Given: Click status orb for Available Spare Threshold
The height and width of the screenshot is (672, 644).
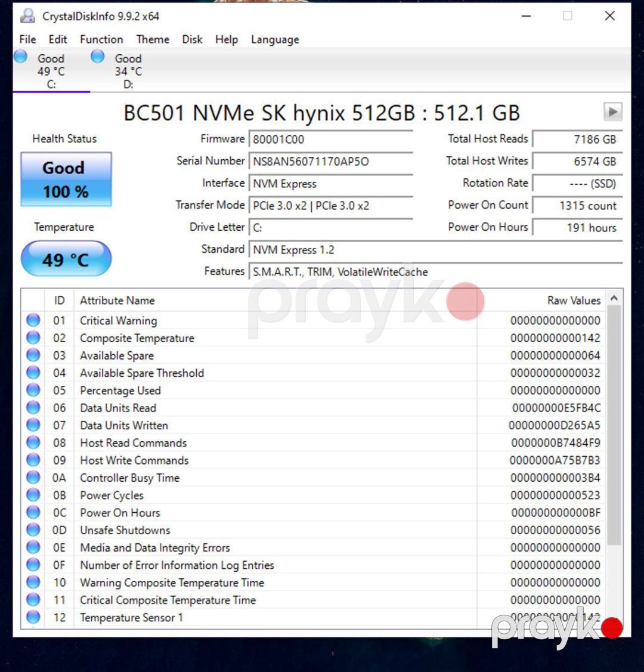Looking at the screenshot, I should (33, 373).
